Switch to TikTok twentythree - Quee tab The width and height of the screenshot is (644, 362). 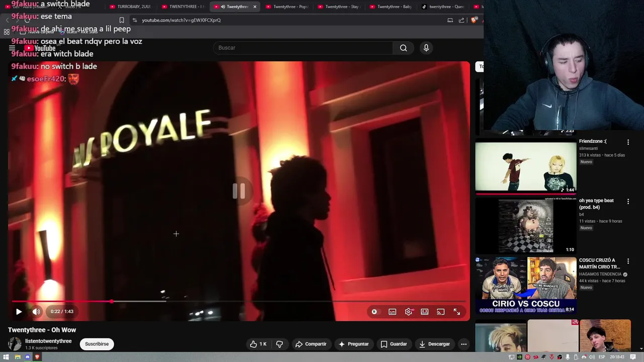pos(443,7)
